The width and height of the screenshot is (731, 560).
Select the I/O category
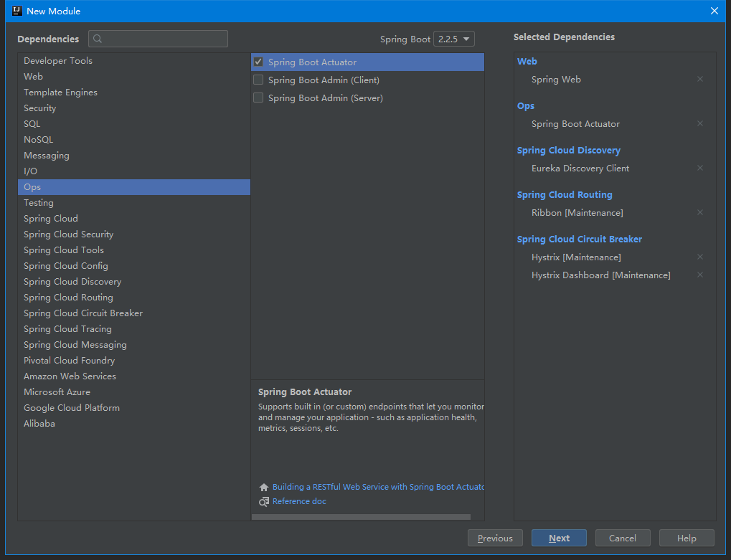point(134,171)
